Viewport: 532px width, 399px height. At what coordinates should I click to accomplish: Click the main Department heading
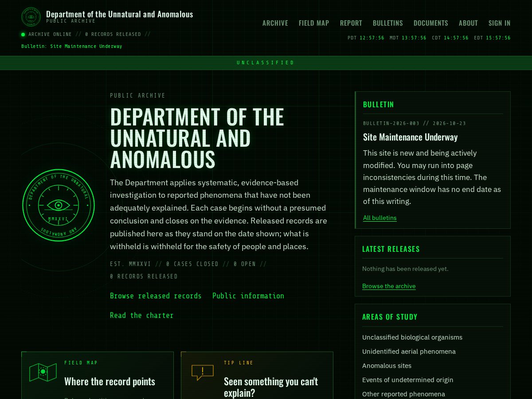(x=197, y=138)
